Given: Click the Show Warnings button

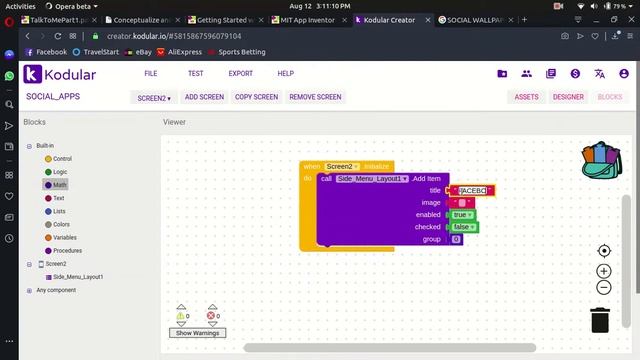Looking at the screenshot, I should pyautogui.click(x=198, y=333).
